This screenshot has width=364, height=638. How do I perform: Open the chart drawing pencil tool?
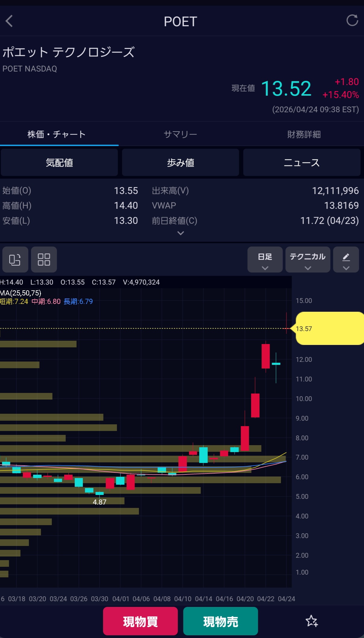tap(346, 260)
